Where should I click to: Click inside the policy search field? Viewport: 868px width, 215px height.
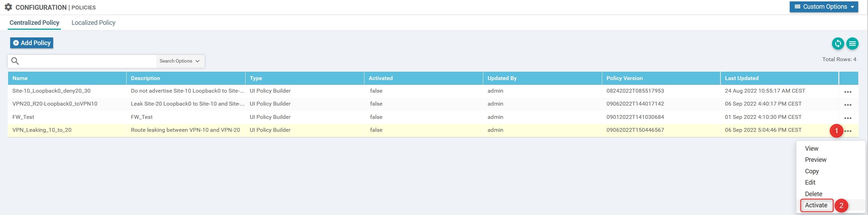pos(87,61)
